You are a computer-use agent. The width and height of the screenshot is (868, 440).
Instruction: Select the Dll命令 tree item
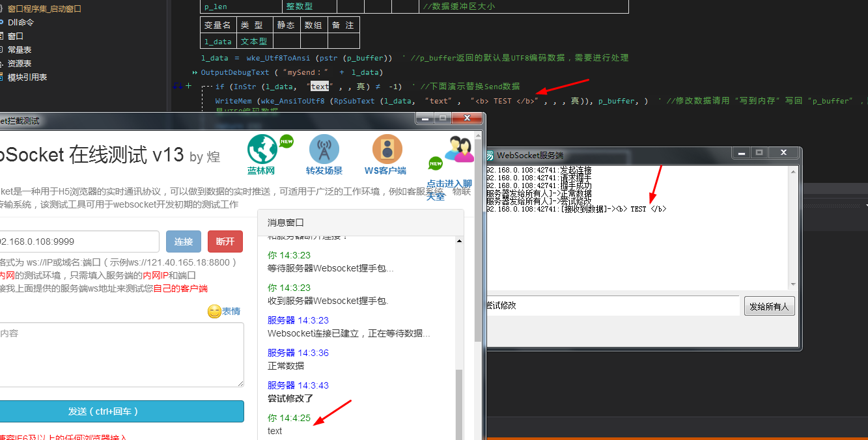click(x=20, y=22)
